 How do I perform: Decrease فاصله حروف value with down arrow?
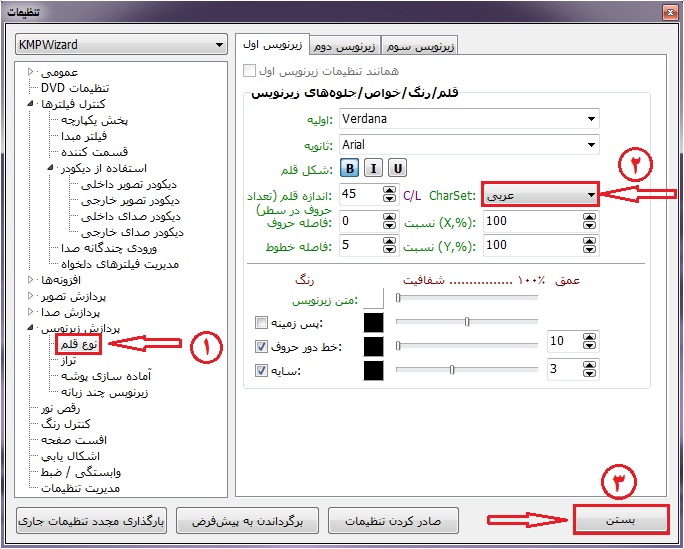pos(390,225)
